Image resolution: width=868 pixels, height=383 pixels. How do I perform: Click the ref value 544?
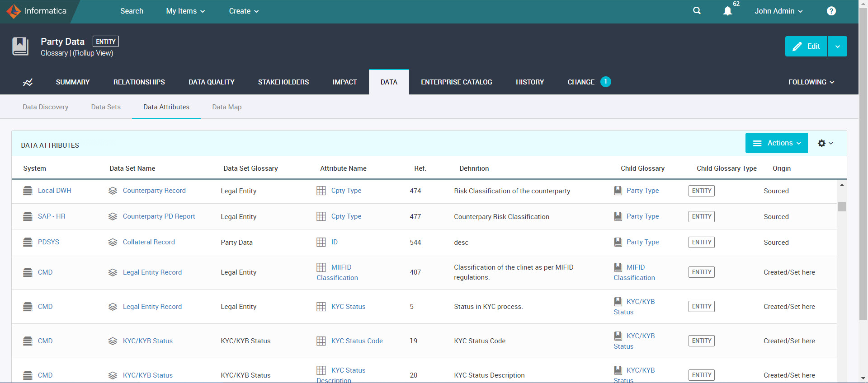[415, 243]
